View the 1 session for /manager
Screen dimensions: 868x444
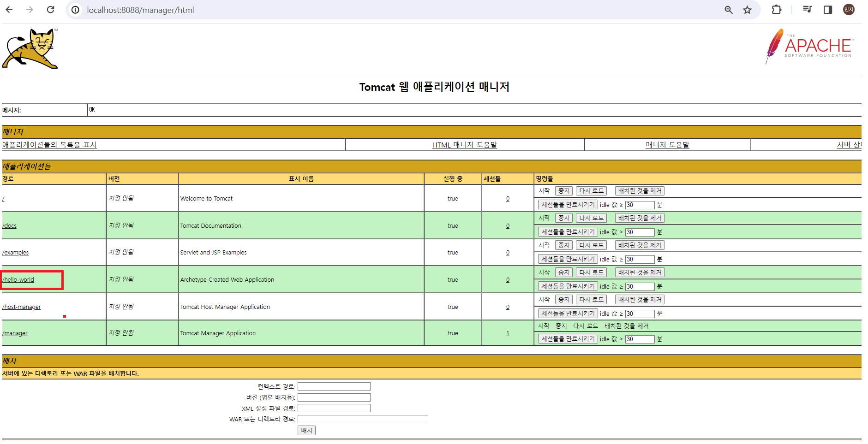(508, 333)
